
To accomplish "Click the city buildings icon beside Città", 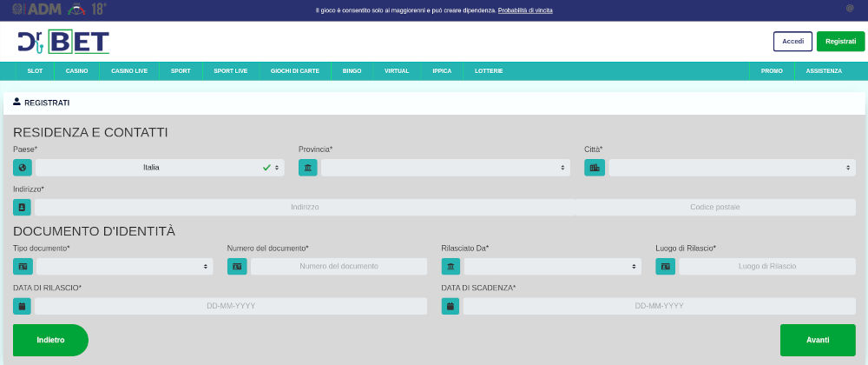I will pos(595,167).
